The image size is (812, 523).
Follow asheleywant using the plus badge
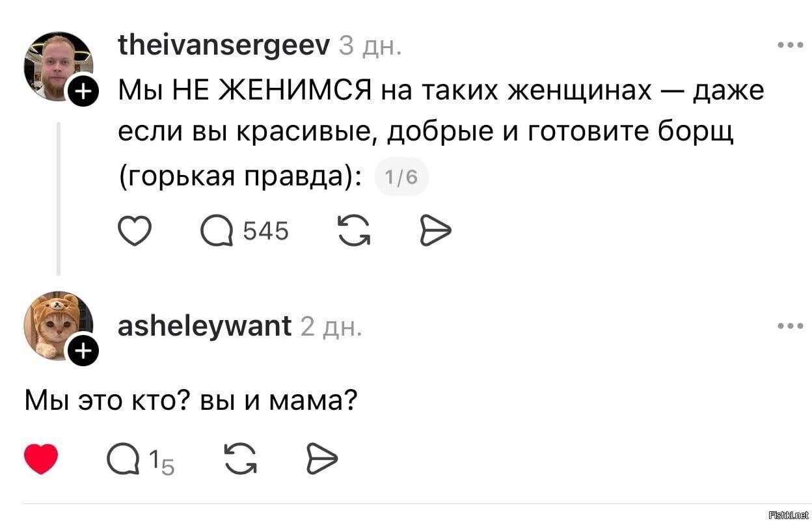tap(83, 351)
